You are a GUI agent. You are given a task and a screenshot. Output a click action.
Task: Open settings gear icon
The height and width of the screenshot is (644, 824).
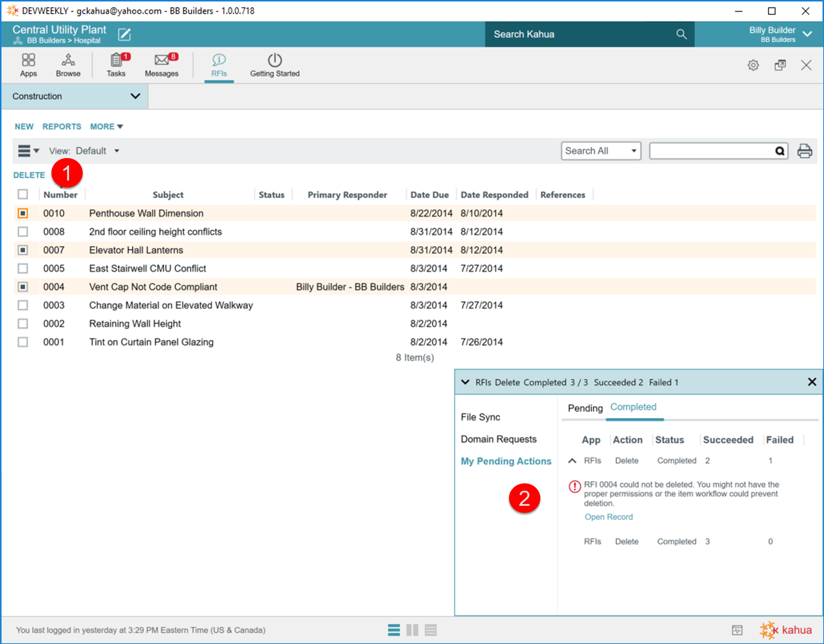pos(753,65)
